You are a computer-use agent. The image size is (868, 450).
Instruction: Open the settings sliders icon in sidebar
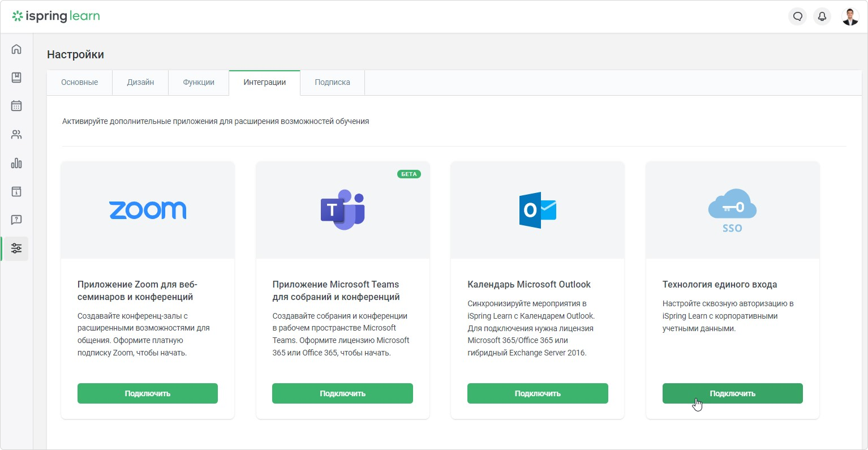coord(16,248)
